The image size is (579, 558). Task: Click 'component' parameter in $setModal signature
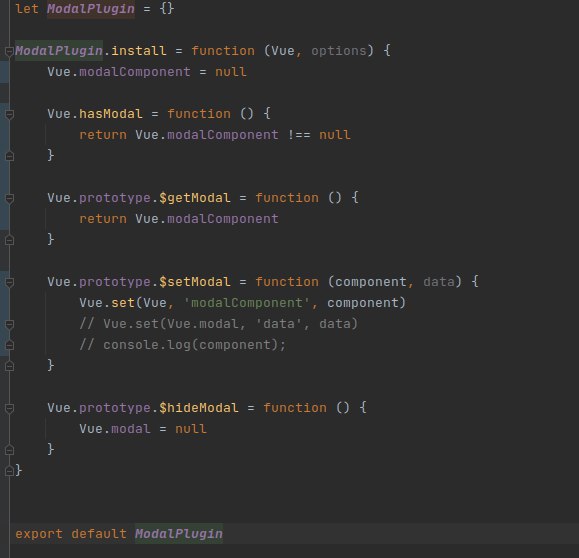pyautogui.click(x=371, y=282)
